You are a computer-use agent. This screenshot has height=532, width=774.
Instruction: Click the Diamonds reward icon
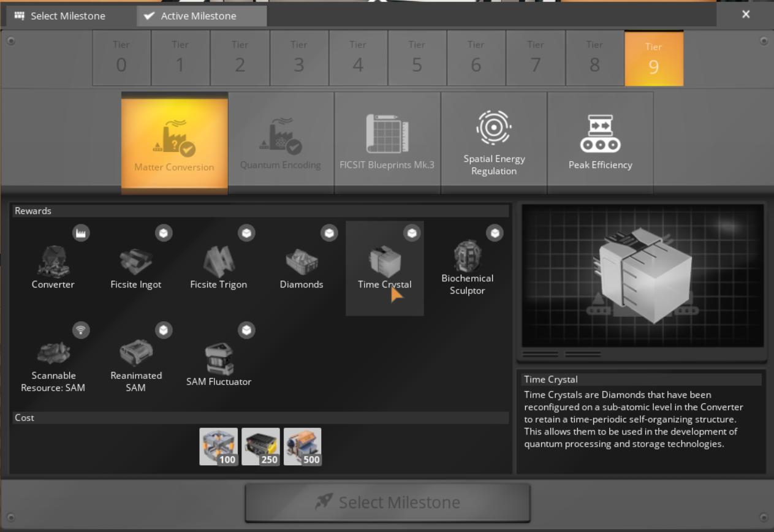click(302, 260)
